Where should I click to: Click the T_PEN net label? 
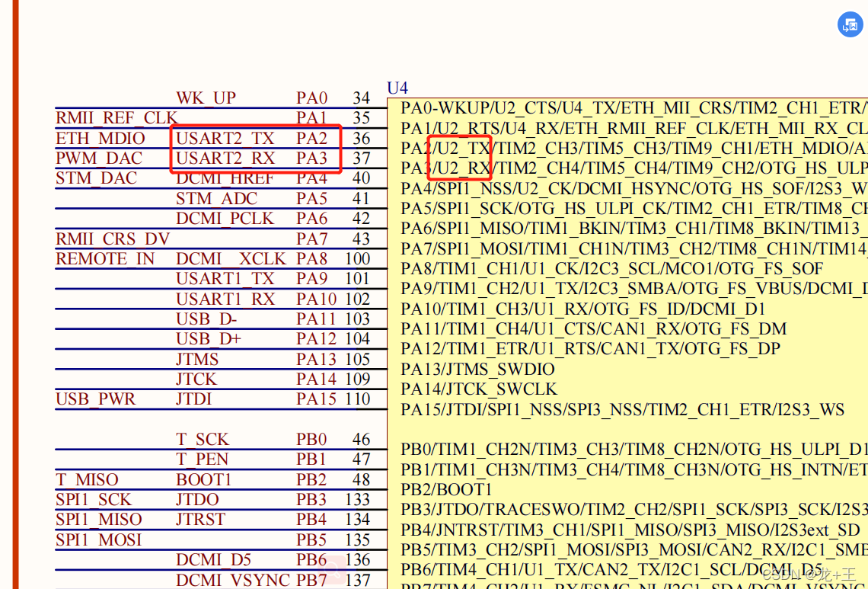point(202,459)
